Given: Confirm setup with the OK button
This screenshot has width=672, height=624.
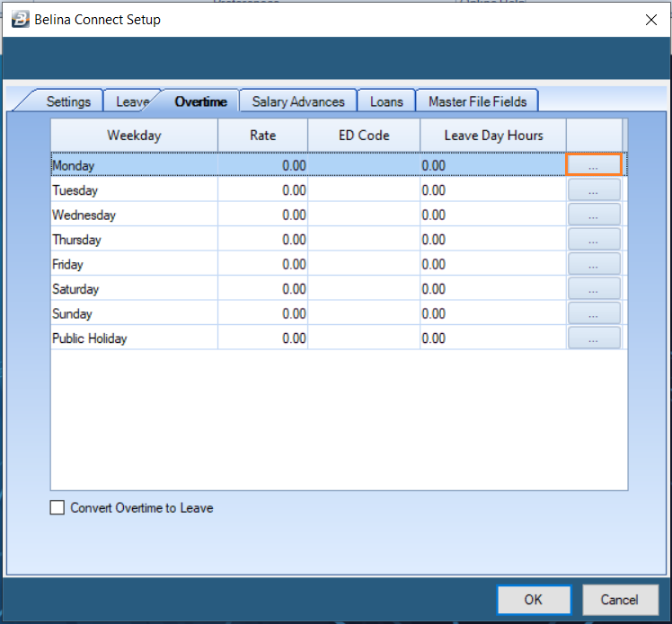Looking at the screenshot, I should 534,600.
